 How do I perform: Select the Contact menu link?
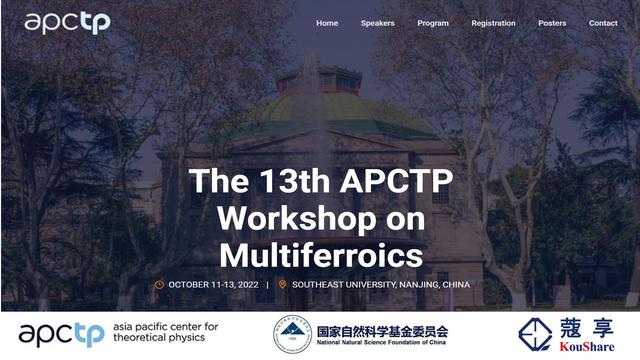point(603,23)
